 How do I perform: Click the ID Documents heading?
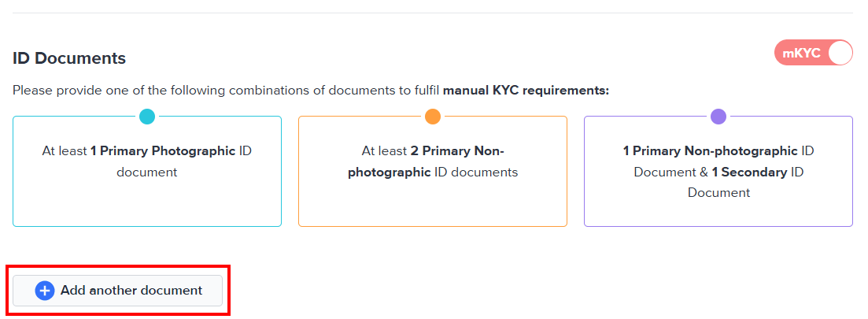click(69, 58)
